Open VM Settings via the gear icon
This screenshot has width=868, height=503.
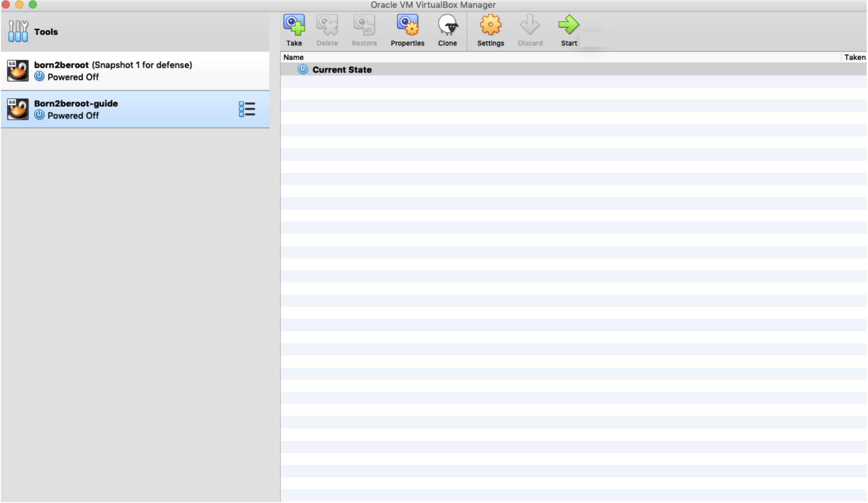coord(490,25)
